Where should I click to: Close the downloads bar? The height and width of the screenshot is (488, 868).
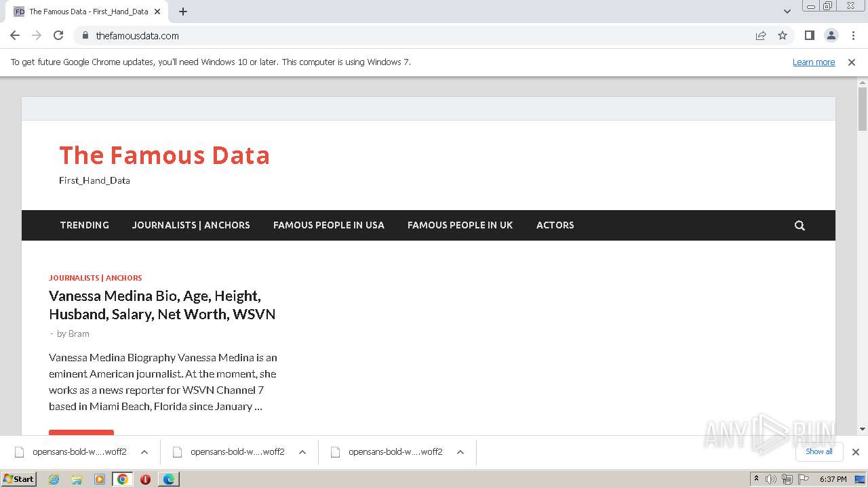coord(856,452)
